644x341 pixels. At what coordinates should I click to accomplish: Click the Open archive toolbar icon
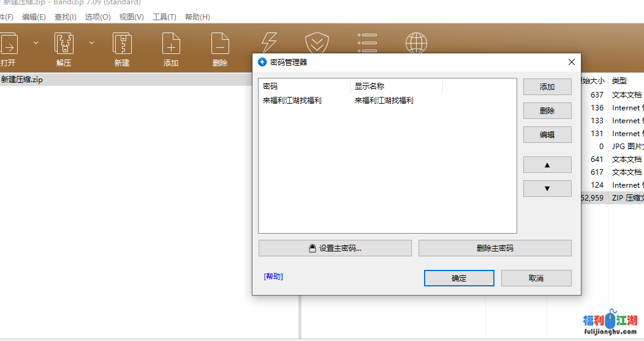tap(9, 44)
